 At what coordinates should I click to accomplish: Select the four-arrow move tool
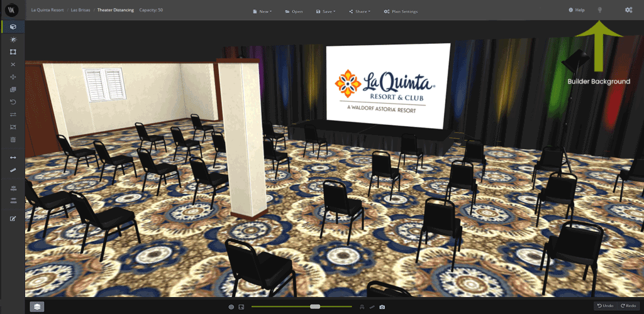pos(13,77)
